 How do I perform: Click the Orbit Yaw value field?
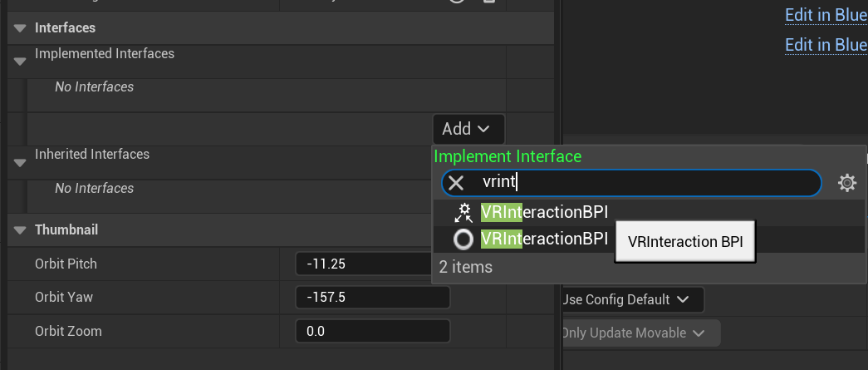pos(372,298)
